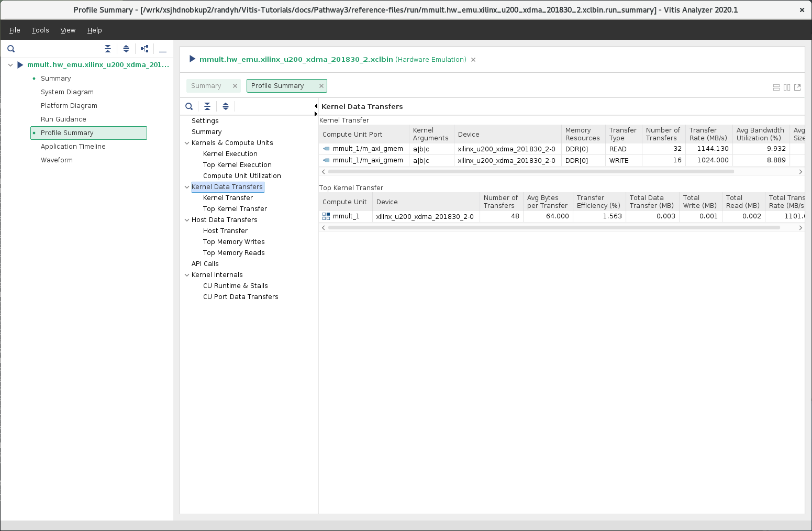This screenshot has width=812, height=531.
Task: Close the mmult.hw_emu xclbin hardware emulation view
Action: click(x=473, y=60)
